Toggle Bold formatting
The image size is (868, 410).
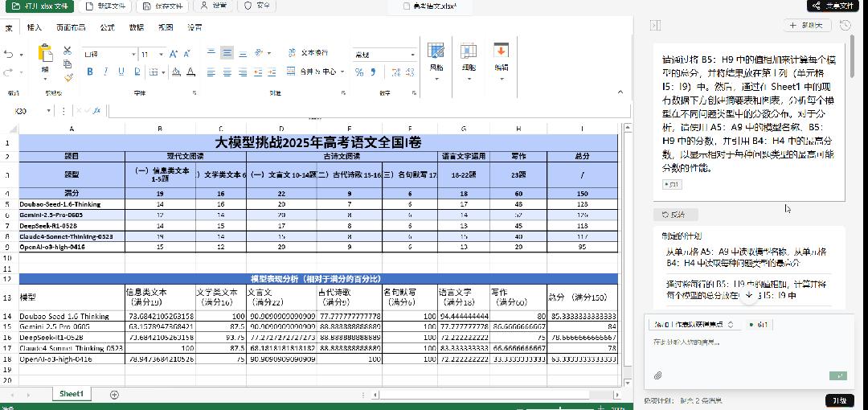click(90, 72)
